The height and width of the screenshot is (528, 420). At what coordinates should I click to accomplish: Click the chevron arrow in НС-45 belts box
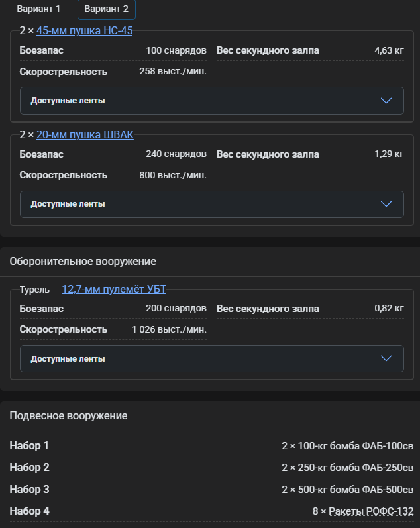387,101
